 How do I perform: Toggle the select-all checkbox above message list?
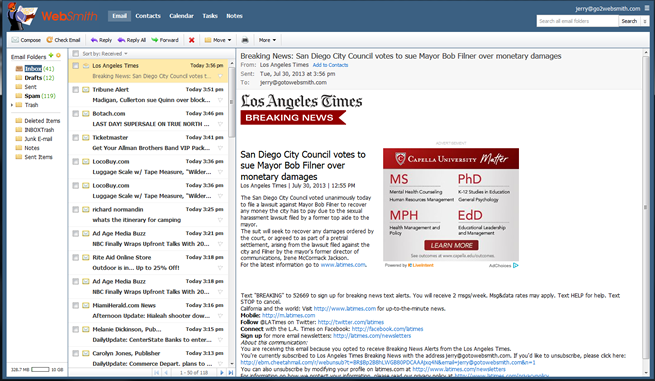click(x=76, y=53)
